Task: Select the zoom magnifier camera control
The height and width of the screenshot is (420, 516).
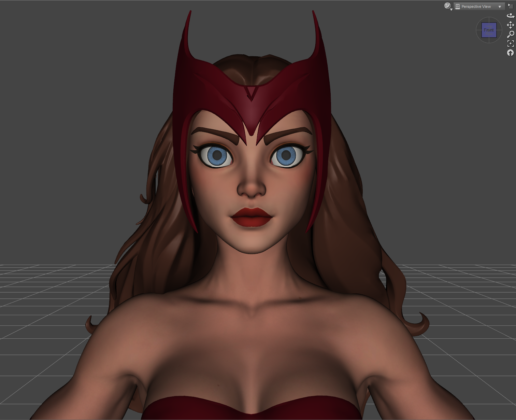Action: pyautogui.click(x=511, y=34)
